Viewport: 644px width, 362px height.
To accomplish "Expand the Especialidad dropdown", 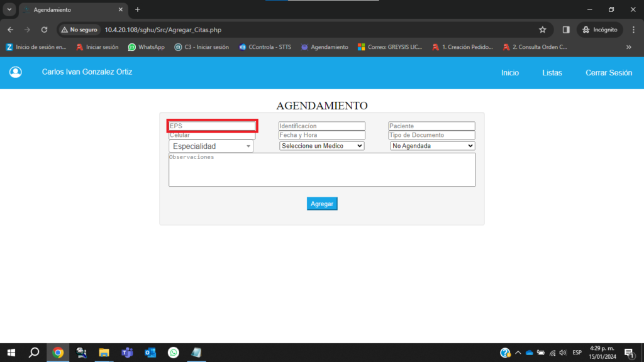I will click(211, 146).
